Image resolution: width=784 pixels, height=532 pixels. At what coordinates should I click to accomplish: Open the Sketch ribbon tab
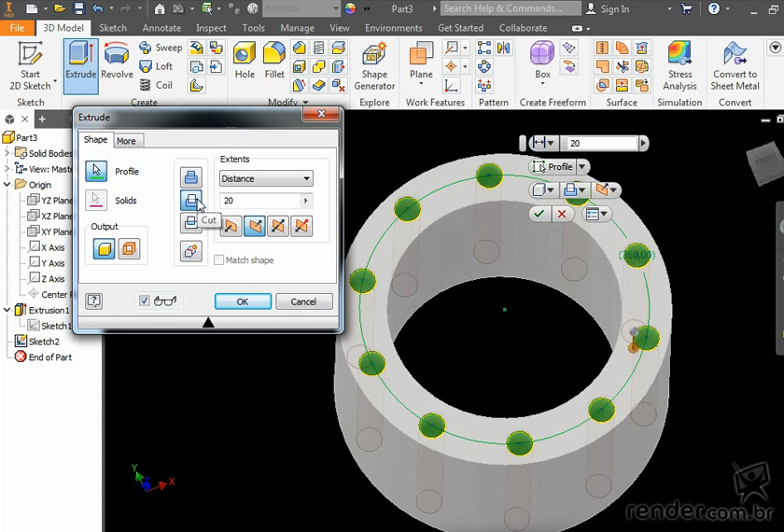(113, 28)
